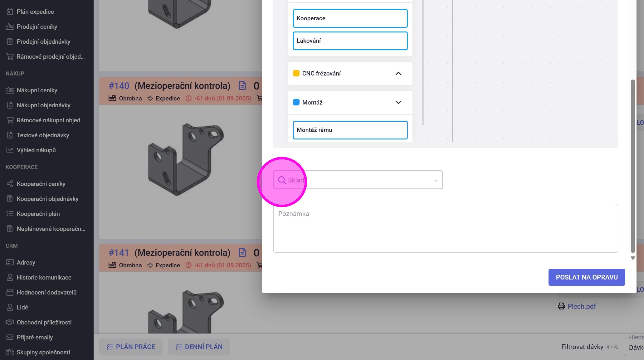
Task: Click the Přijaté emaily envelope icon
Action: pos(10,337)
